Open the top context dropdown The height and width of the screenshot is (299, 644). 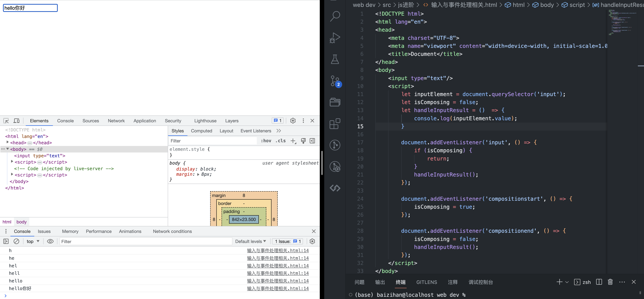click(33, 241)
